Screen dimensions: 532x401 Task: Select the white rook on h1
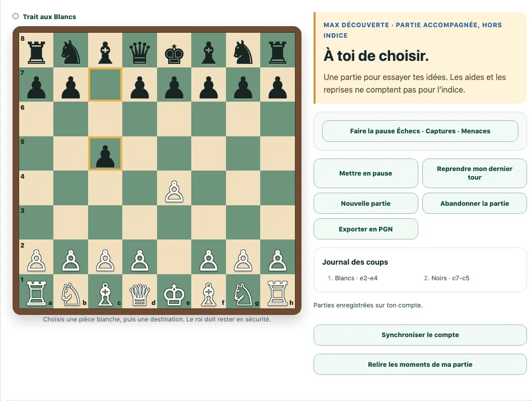click(x=278, y=291)
